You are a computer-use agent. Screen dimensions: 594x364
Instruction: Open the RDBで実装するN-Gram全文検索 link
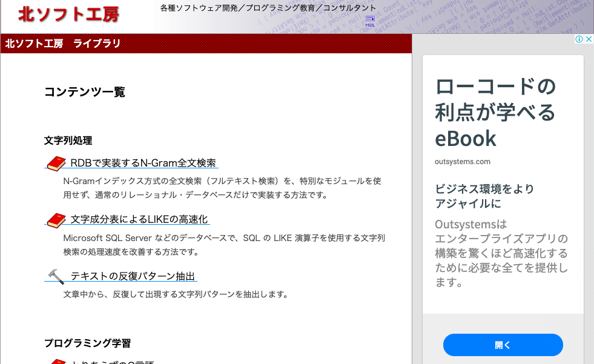(143, 163)
